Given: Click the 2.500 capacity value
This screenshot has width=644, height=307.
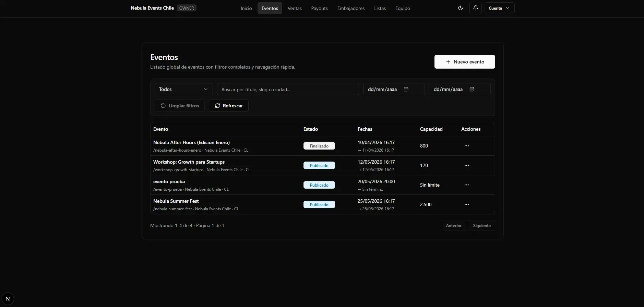Looking at the screenshot, I should pos(426,204).
